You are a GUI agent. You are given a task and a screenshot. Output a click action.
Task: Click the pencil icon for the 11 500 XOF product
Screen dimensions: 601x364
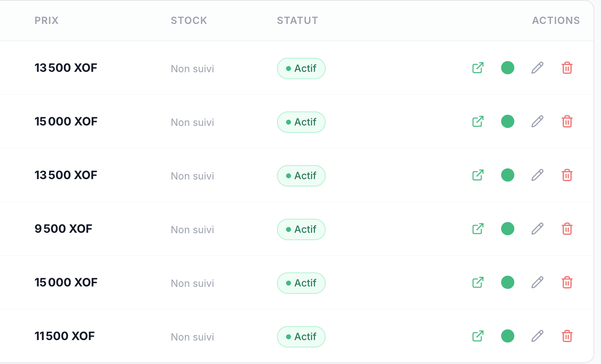(x=537, y=336)
